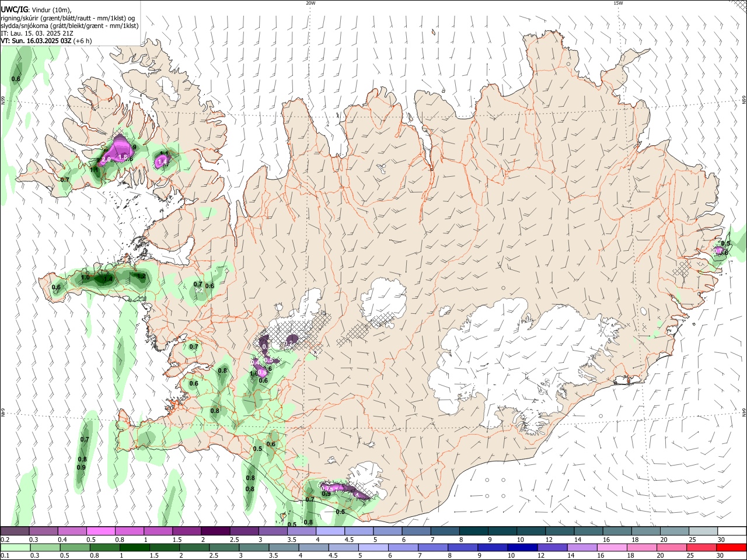Click the '0.1' label in the lower rain legend row
747x560 pixels.
tap(5, 555)
